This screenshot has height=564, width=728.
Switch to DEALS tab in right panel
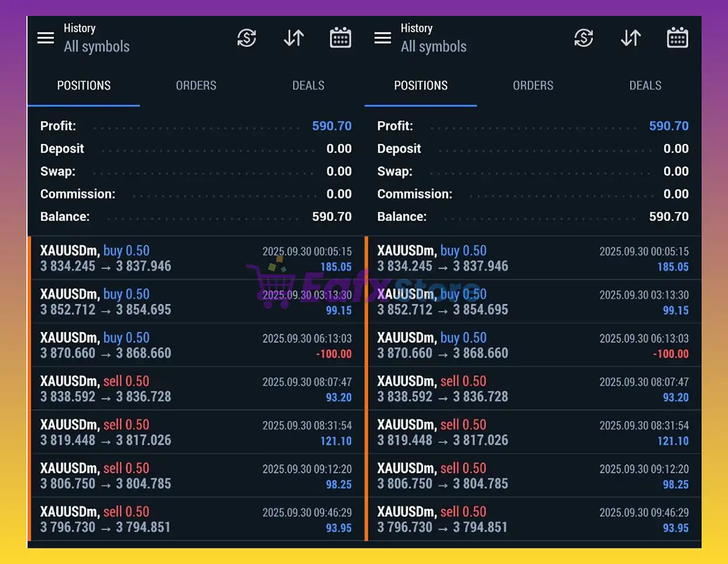645,85
